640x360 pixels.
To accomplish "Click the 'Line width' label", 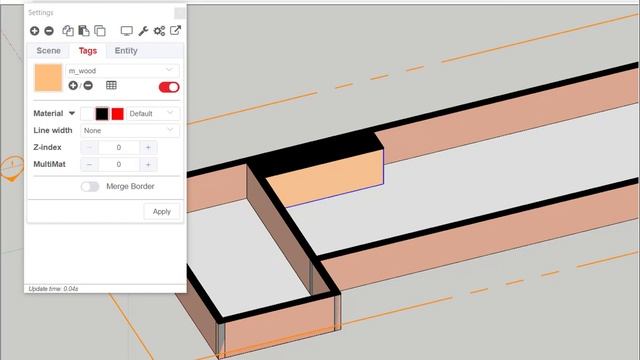I will coord(53,131).
